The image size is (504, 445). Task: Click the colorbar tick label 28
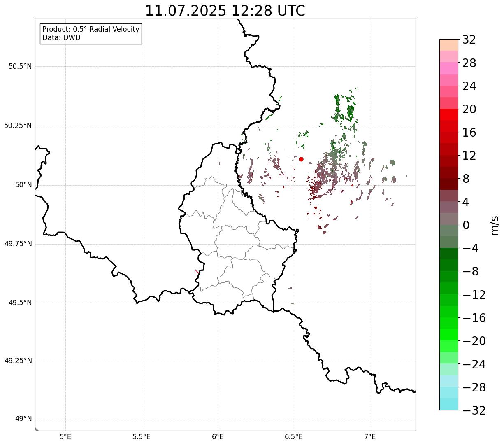469,63
